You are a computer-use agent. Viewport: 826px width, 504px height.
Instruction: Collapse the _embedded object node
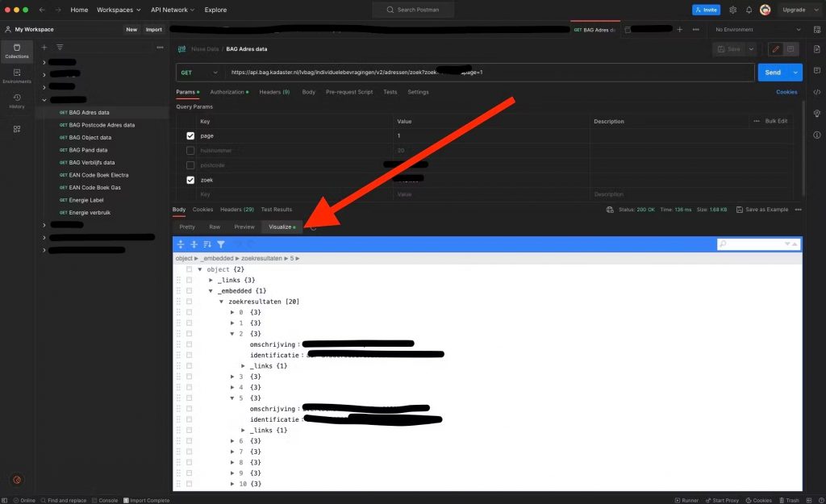pos(211,290)
